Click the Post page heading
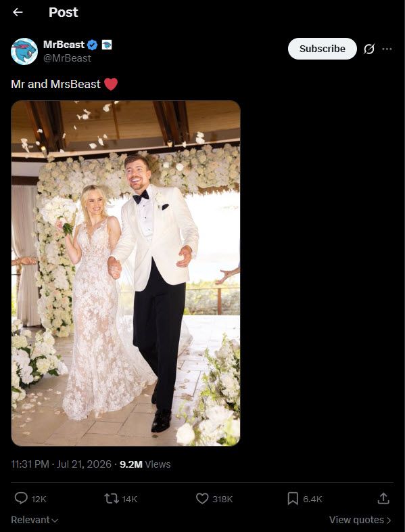This screenshot has height=532, width=405. (x=64, y=12)
